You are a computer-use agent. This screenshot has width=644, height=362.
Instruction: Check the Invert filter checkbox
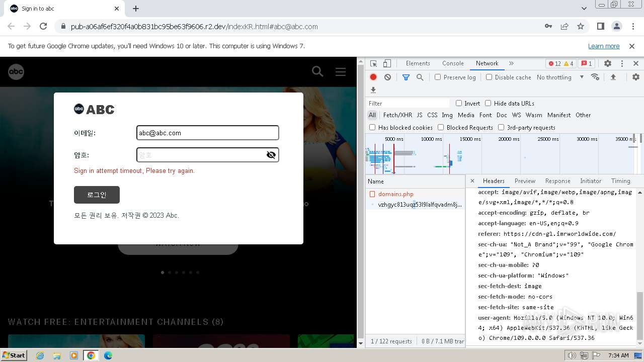click(x=459, y=104)
